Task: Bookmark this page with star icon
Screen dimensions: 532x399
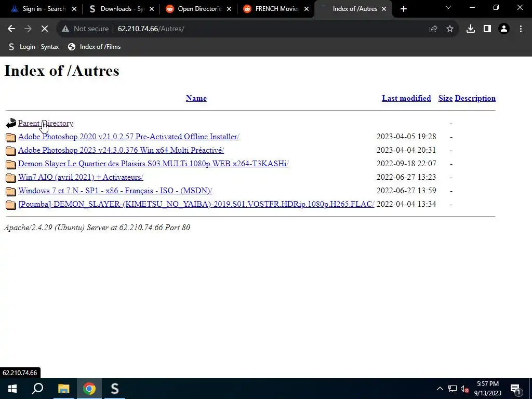Action: (x=450, y=29)
